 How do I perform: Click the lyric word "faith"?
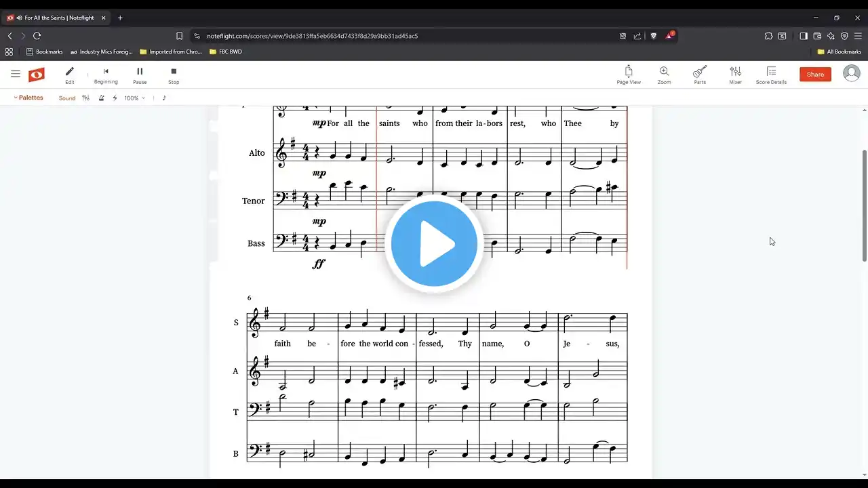point(282,344)
